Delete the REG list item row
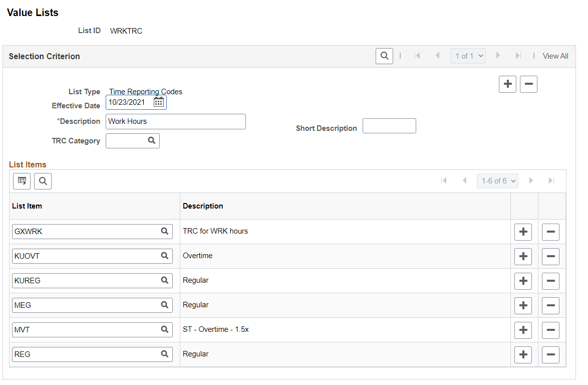The width and height of the screenshot is (588, 385). tap(550, 354)
